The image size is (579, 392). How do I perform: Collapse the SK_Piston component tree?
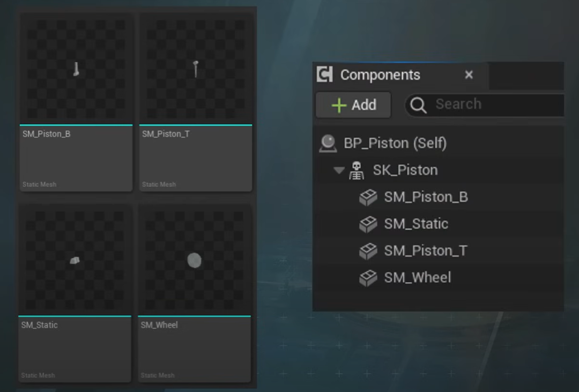(x=339, y=170)
